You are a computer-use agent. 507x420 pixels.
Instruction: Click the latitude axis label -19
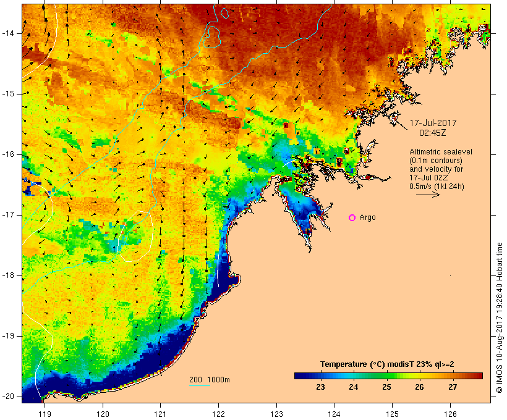coord(8,336)
